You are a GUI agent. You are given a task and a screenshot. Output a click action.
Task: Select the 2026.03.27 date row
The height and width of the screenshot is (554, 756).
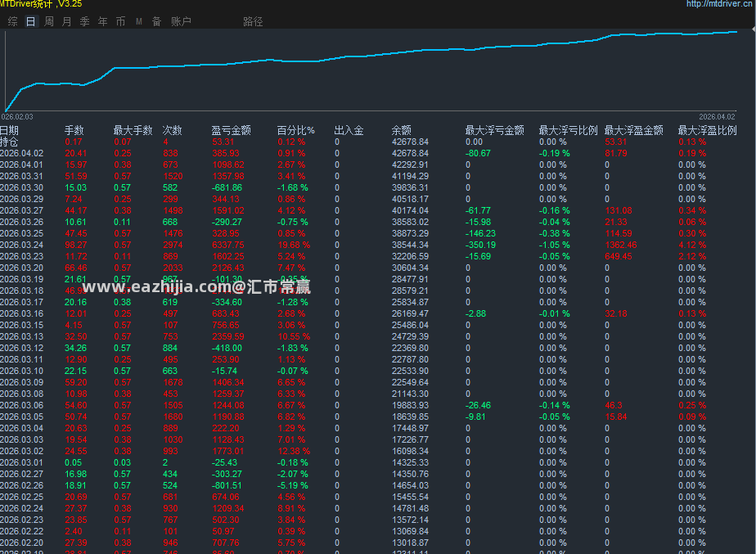click(x=22, y=210)
